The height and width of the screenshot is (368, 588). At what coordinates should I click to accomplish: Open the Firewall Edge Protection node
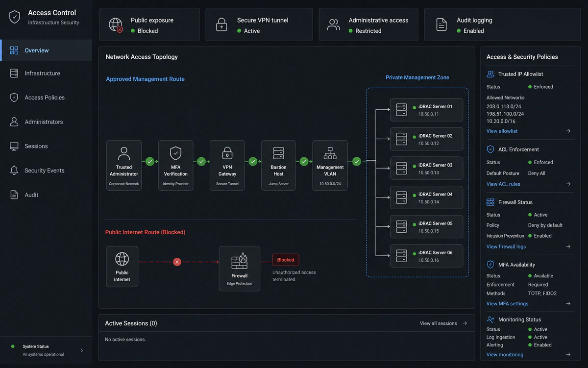[240, 269]
